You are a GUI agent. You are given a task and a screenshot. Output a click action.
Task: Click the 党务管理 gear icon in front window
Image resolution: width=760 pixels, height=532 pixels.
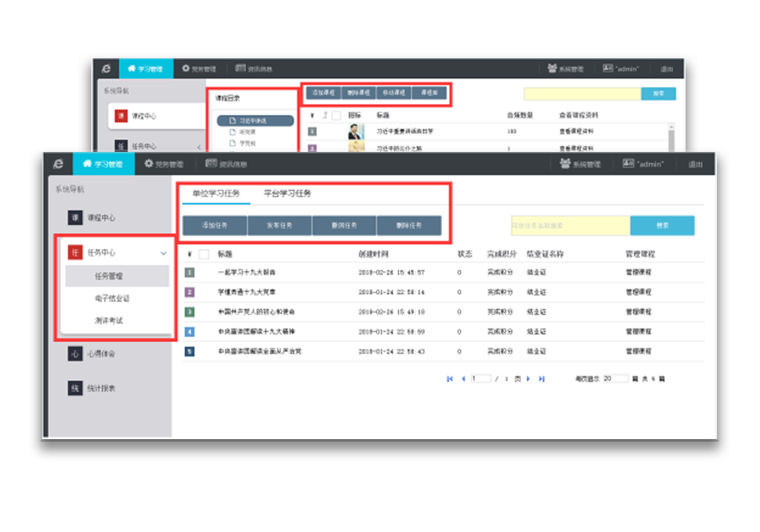tap(149, 164)
